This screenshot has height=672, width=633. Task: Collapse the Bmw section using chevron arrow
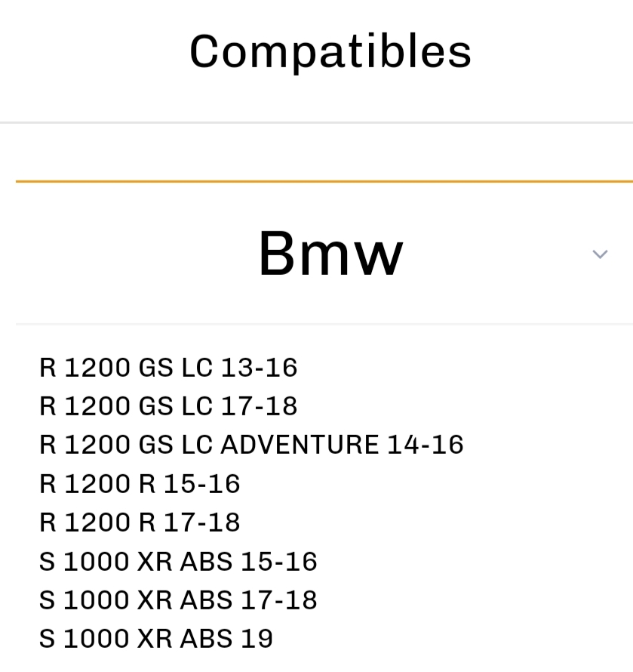[x=600, y=254]
